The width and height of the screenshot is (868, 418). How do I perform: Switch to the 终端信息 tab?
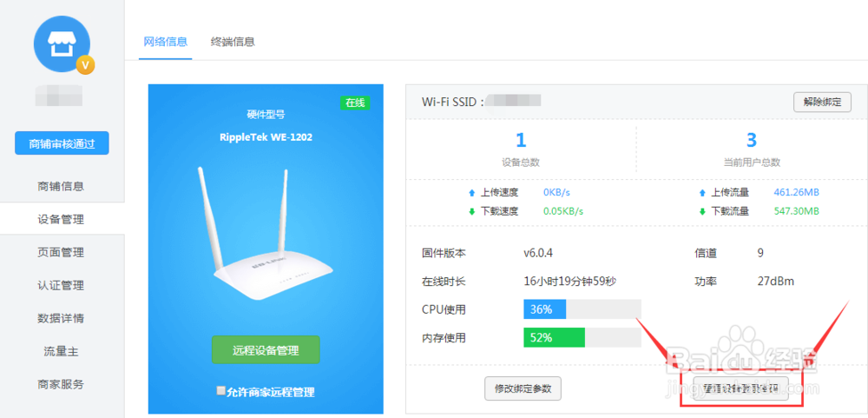pyautogui.click(x=233, y=42)
